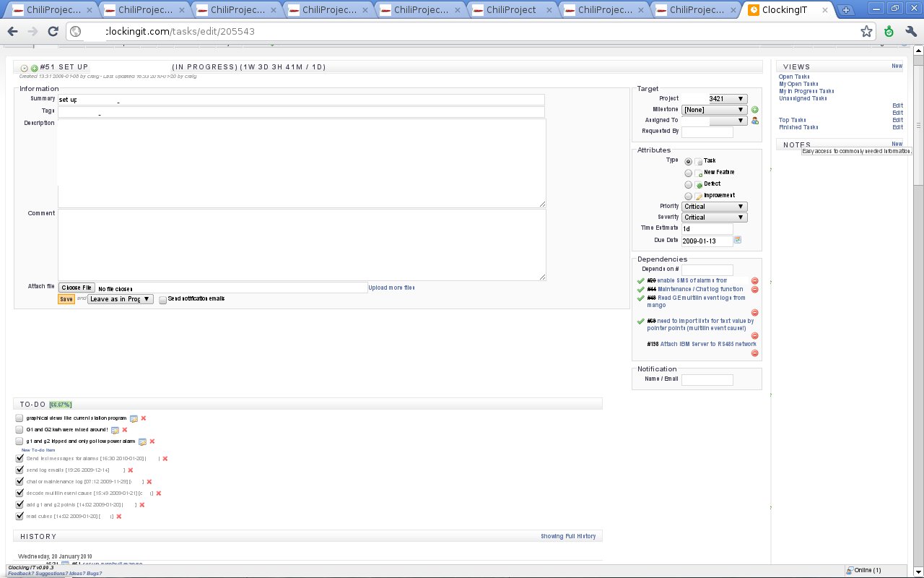The width and height of the screenshot is (924, 578).
Task: Click the user icon beside Assigned To
Action: click(755, 121)
